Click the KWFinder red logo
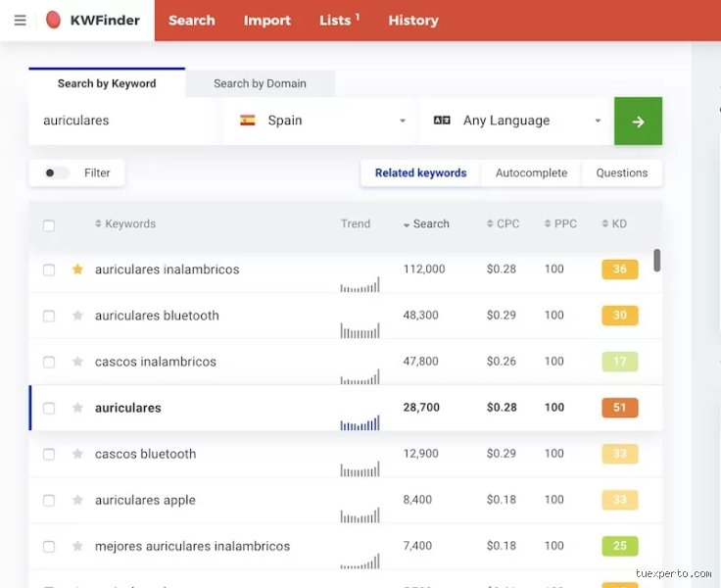 pos(53,21)
